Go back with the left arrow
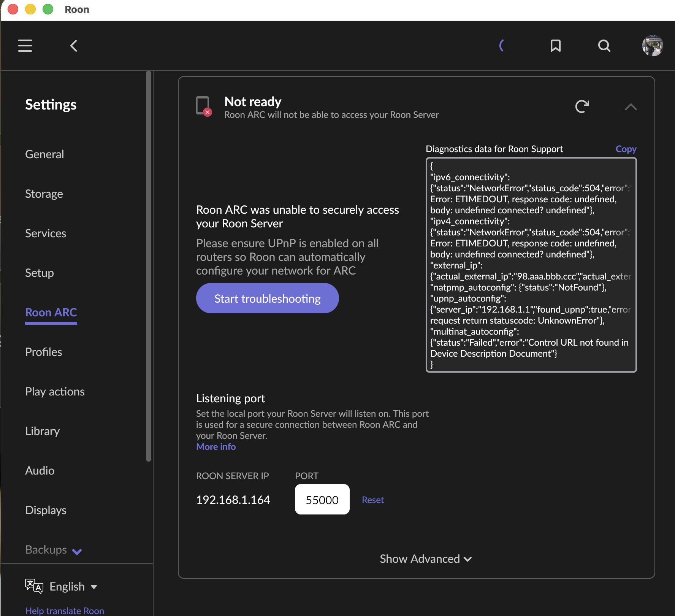The width and height of the screenshot is (675, 616). pos(74,46)
